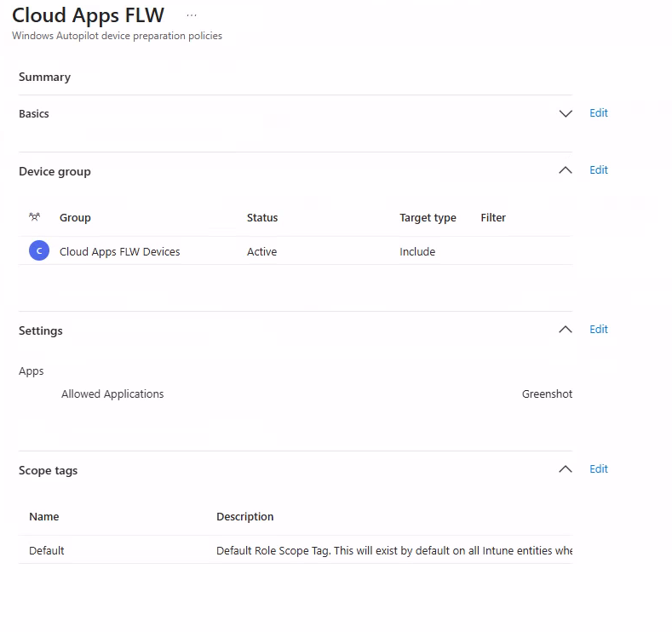Edit the Scope tags section

tap(599, 469)
